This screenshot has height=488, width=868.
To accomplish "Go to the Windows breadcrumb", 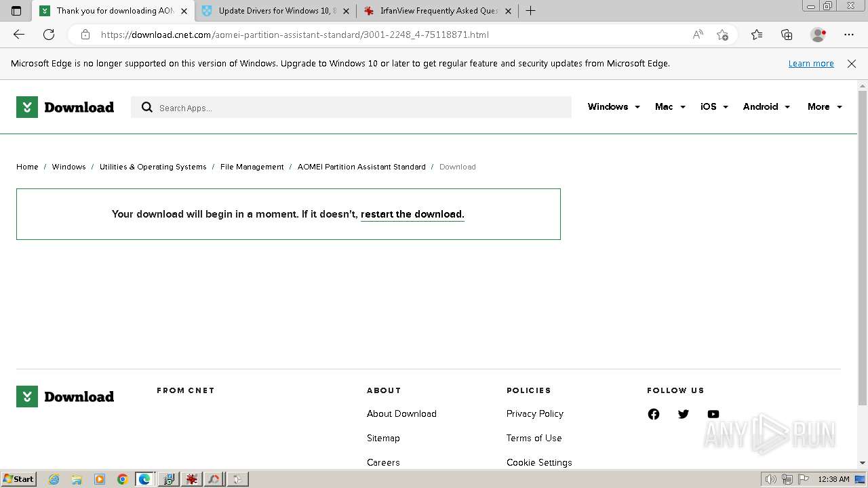I will coord(68,167).
